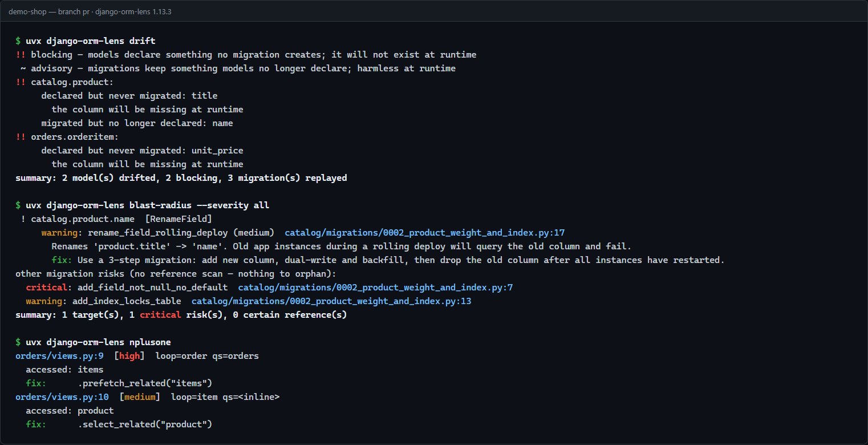Click the line starting '!! blocking — models declare'
This screenshot has width=868, height=445.
[246, 55]
